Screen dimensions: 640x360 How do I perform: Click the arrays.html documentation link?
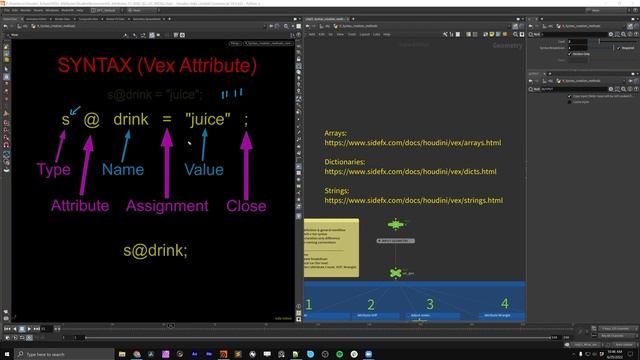pos(413,143)
